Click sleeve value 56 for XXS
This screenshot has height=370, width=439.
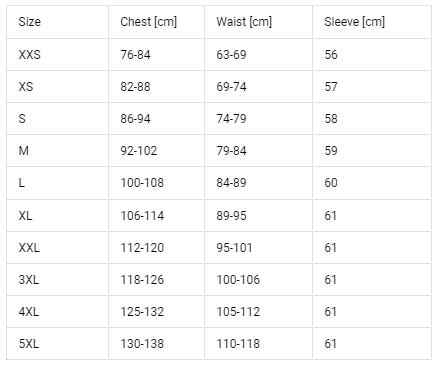click(x=331, y=55)
